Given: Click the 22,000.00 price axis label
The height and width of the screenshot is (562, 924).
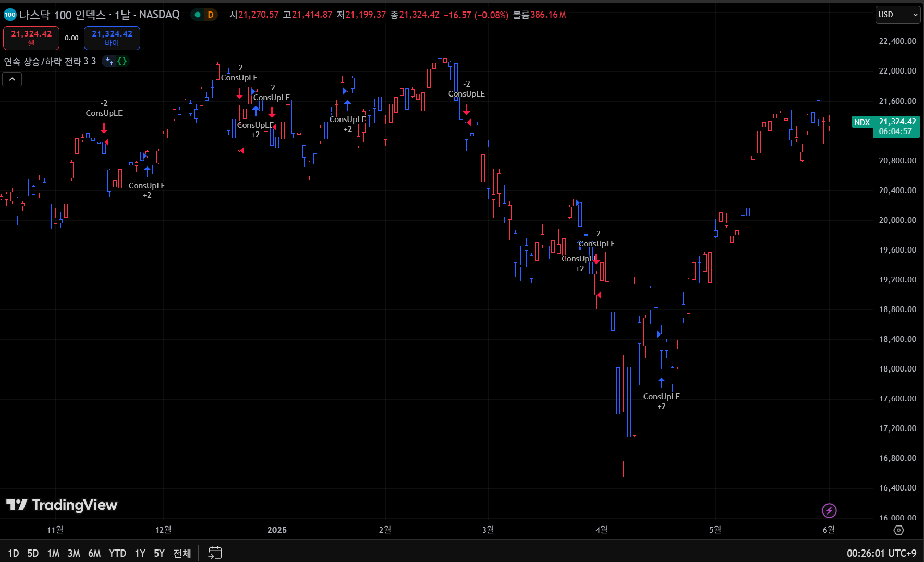Looking at the screenshot, I should (897, 71).
